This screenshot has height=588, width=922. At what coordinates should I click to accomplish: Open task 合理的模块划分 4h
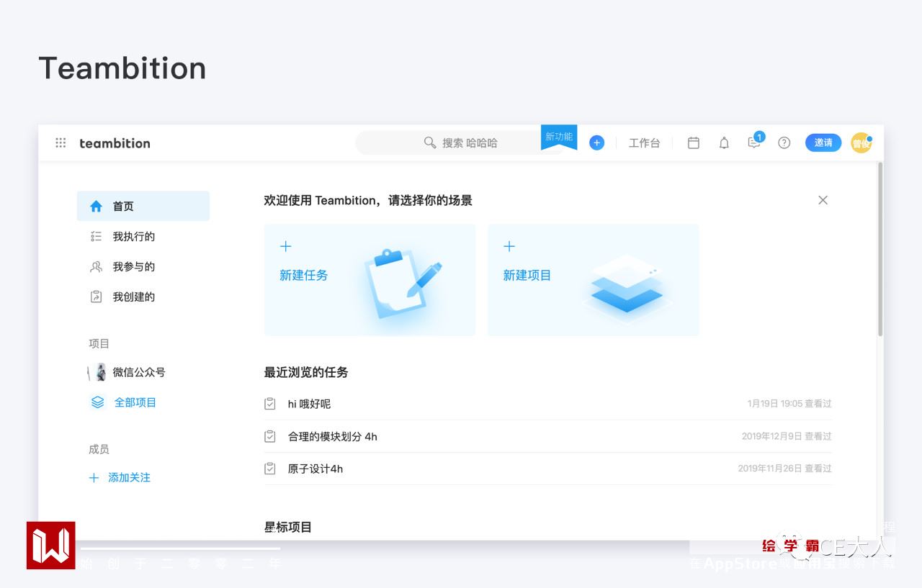[333, 436]
